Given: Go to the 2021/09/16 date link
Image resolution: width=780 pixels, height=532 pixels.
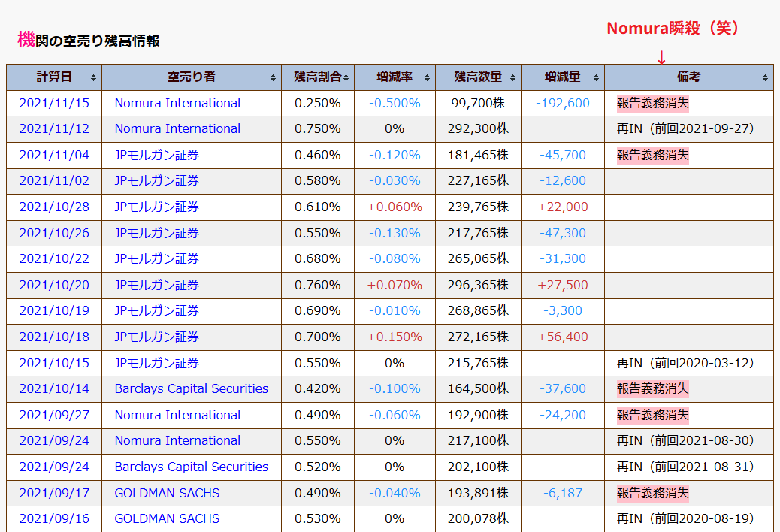Looking at the screenshot, I should point(54,518).
